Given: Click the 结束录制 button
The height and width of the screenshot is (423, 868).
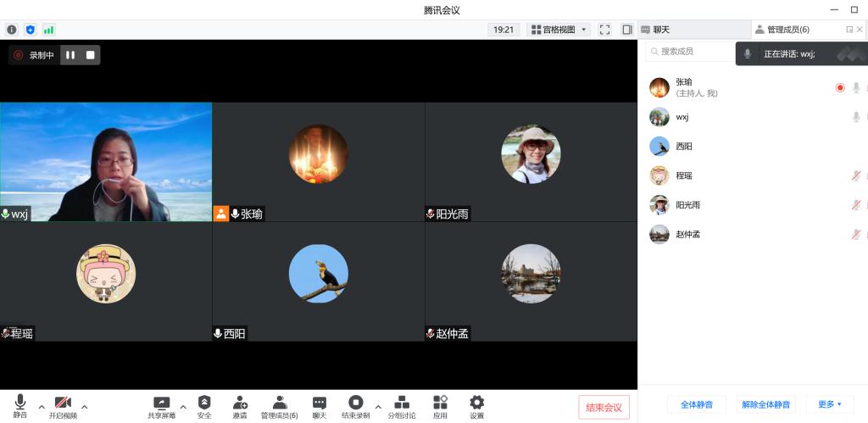Looking at the screenshot, I should click(x=355, y=406).
